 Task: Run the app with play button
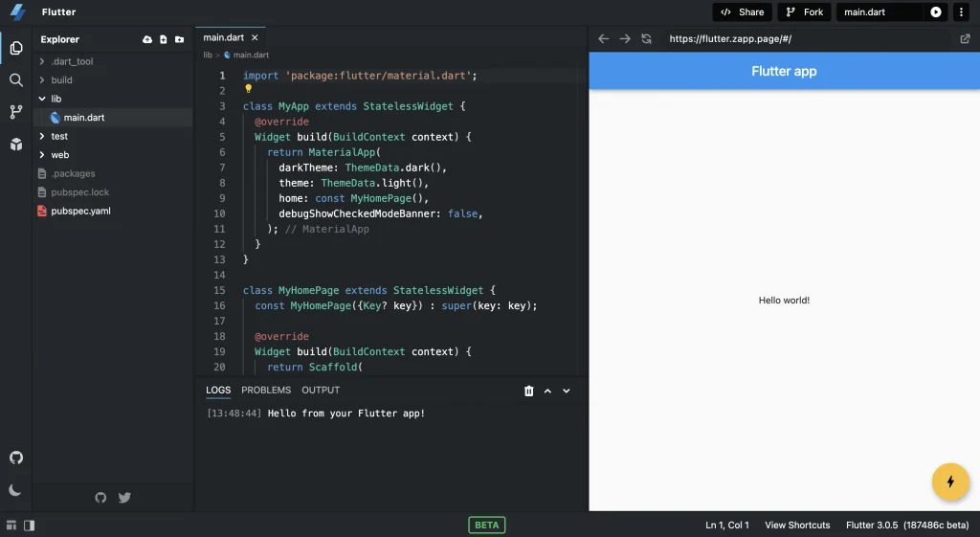(936, 11)
